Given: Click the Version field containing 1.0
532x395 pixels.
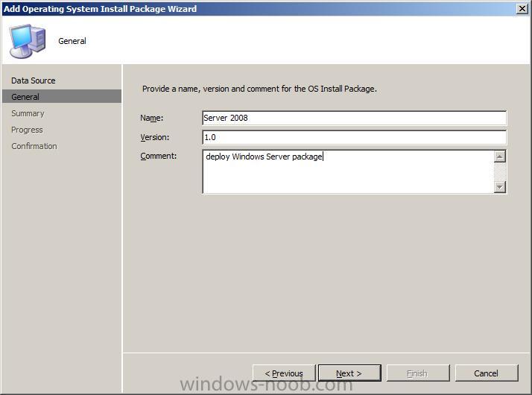Looking at the screenshot, I should pos(354,137).
